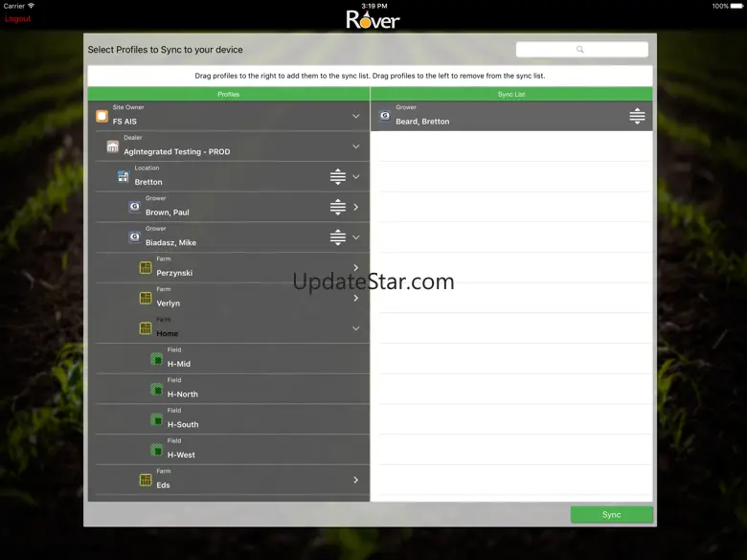
Task: Expand the Verlyn farm chevron
Action: 356,298
